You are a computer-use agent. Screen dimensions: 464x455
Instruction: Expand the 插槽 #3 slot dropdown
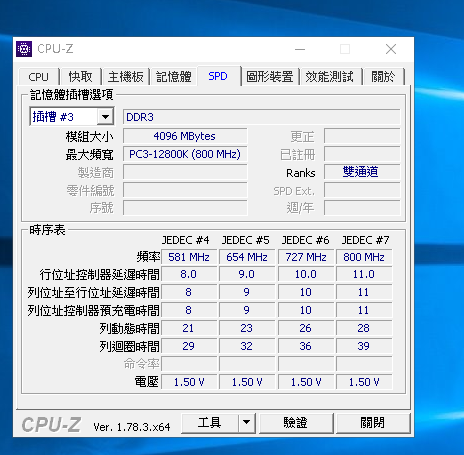click(x=105, y=117)
